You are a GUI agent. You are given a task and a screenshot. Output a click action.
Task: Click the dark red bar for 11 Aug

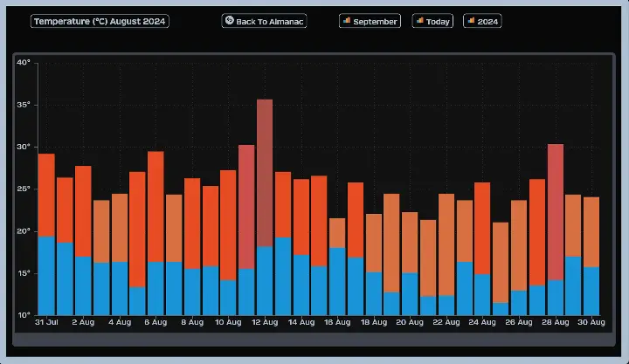click(x=246, y=206)
